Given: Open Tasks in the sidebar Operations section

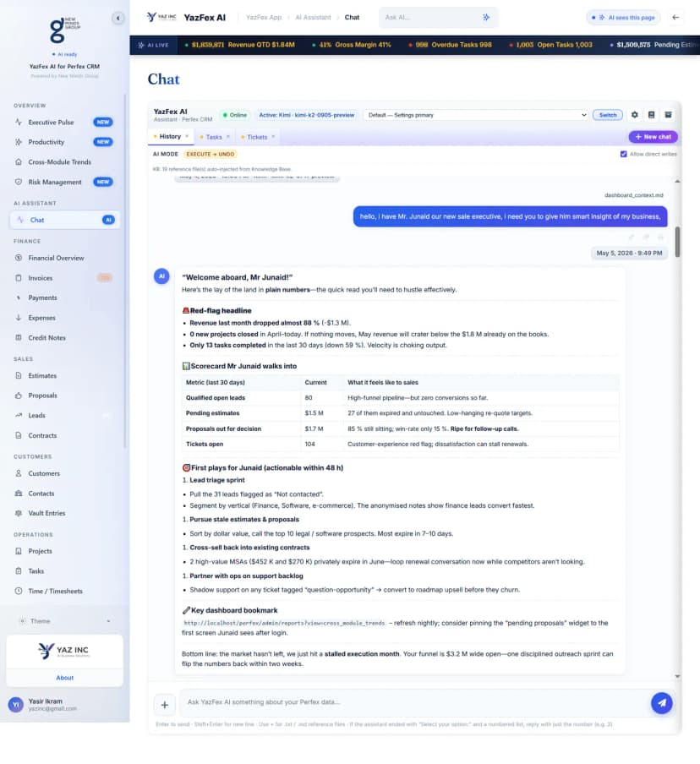Looking at the screenshot, I should (63, 571).
